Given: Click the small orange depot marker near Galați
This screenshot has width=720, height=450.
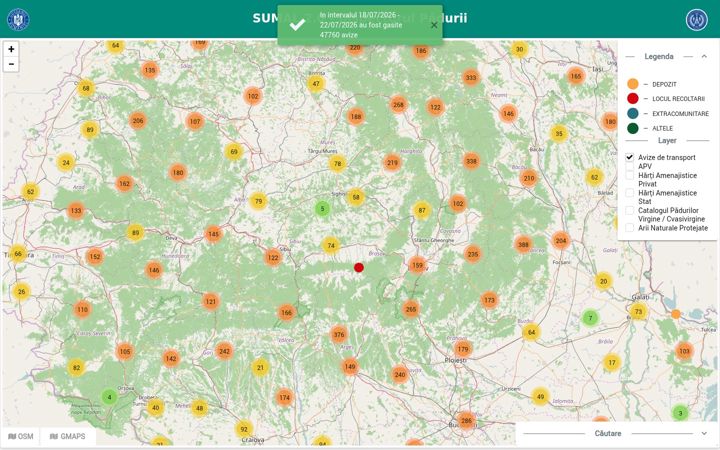Looking at the screenshot, I should tap(675, 314).
